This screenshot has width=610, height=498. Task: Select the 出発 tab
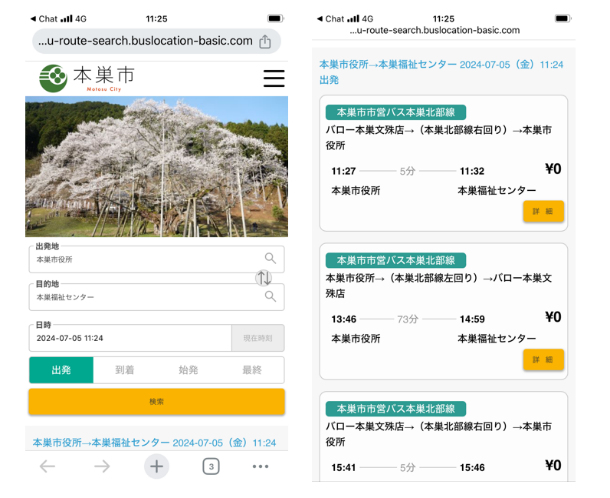(x=61, y=370)
